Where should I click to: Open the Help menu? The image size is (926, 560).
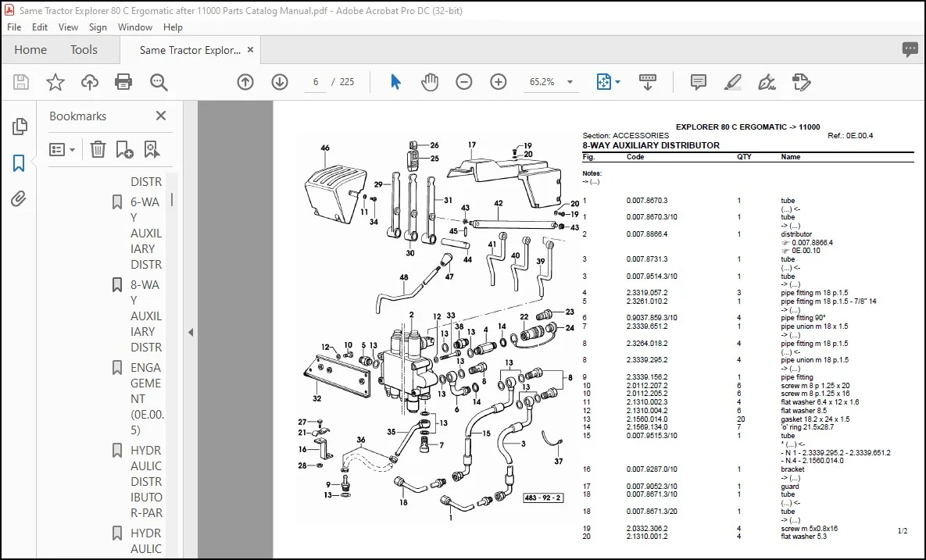click(x=173, y=27)
